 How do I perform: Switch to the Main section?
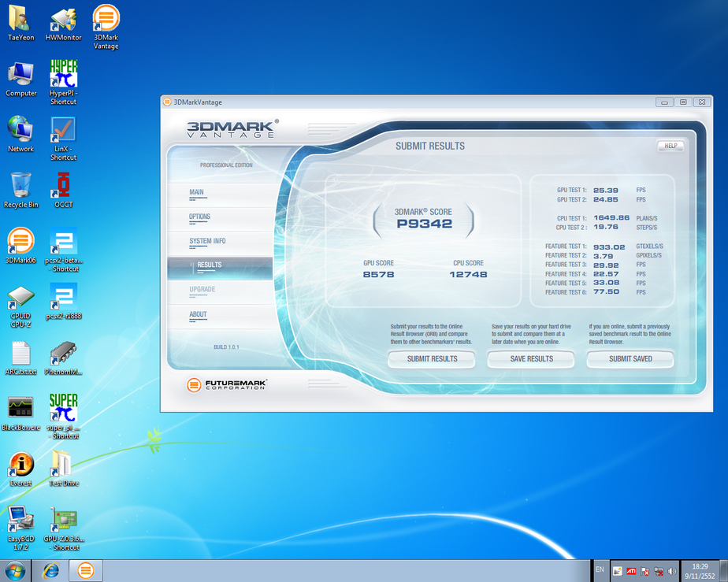click(196, 192)
